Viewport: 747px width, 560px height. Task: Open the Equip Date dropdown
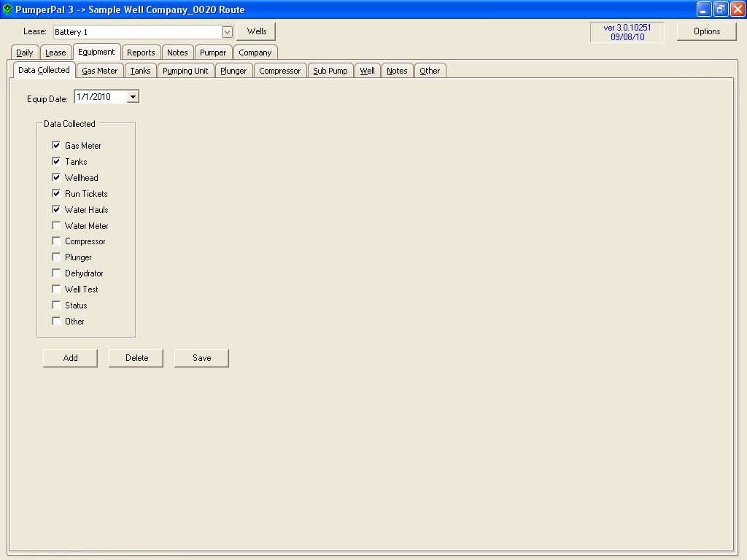tap(132, 96)
